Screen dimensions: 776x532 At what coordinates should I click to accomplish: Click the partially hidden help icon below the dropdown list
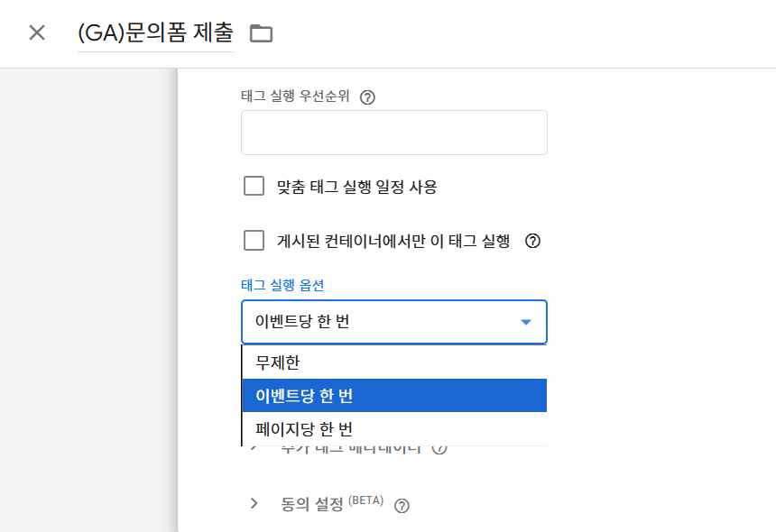tap(439, 449)
